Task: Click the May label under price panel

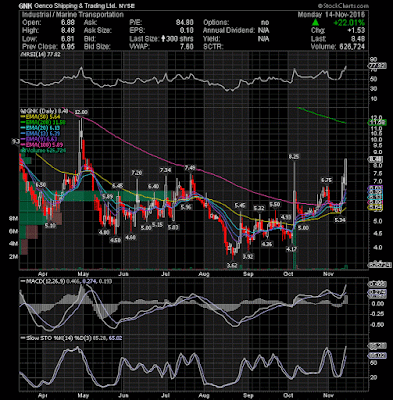Action: [x=83, y=274]
